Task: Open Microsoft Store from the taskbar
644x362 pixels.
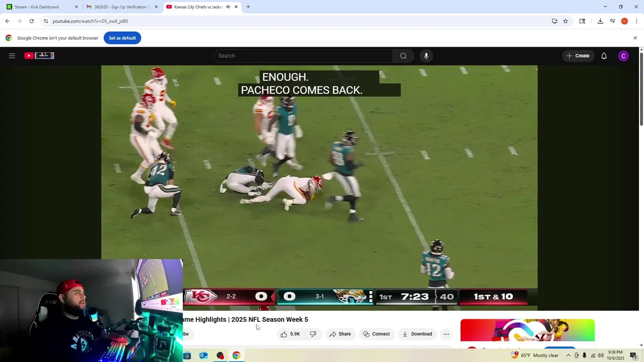Action: [x=187, y=355]
